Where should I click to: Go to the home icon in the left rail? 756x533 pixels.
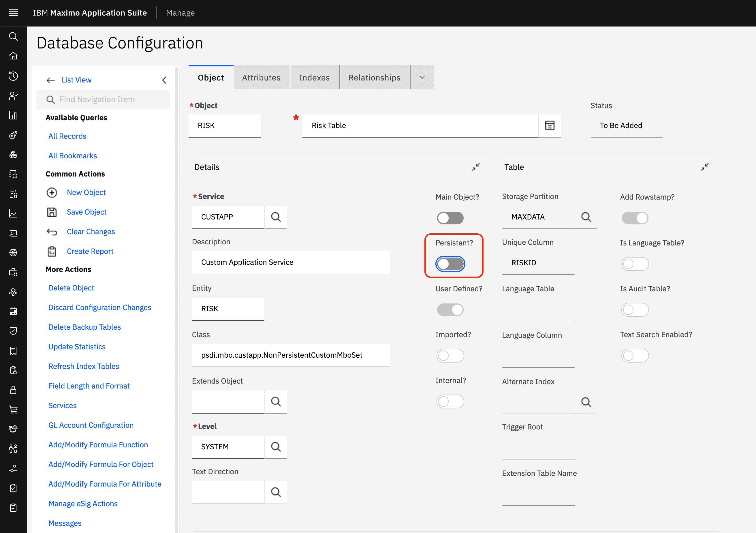click(13, 56)
